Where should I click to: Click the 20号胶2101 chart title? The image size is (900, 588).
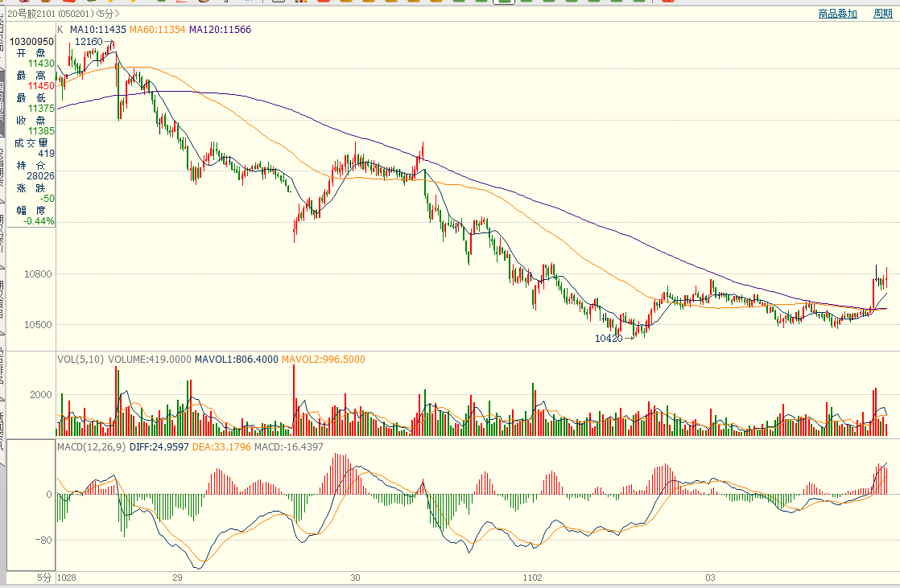(33, 14)
